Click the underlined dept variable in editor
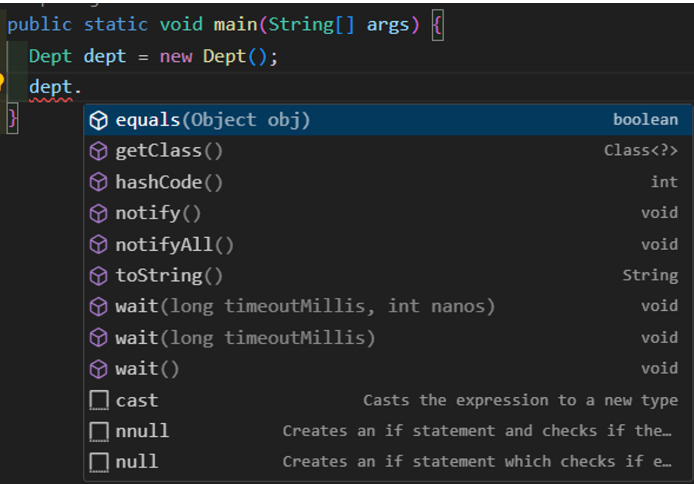The height and width of the screenshot is (484, 694). (x=50, y=88)
